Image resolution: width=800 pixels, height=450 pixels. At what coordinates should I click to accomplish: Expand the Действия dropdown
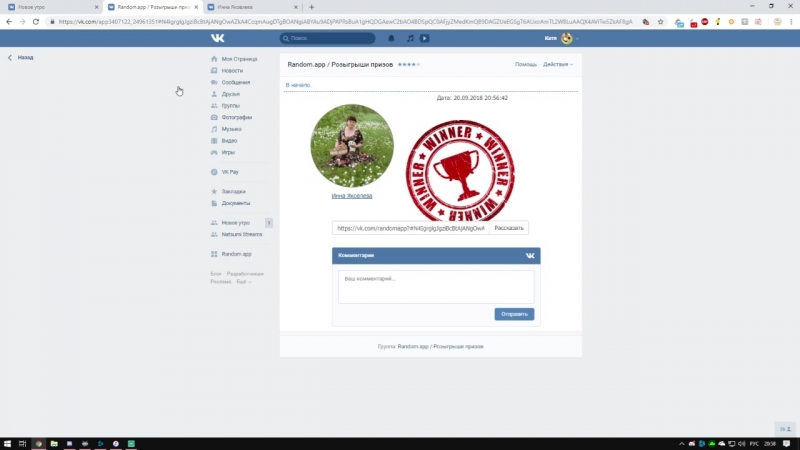click(x=558, y=64)
